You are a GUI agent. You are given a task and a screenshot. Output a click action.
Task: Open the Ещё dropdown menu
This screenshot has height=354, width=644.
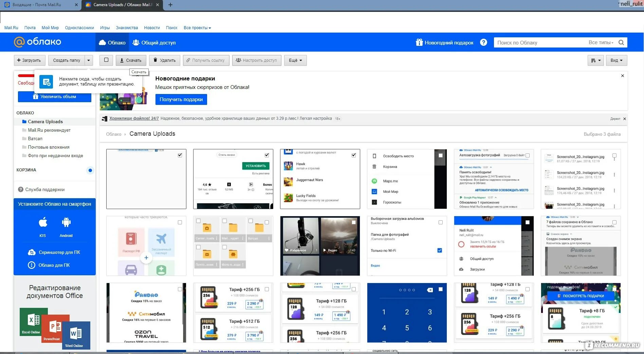(295, 60)
